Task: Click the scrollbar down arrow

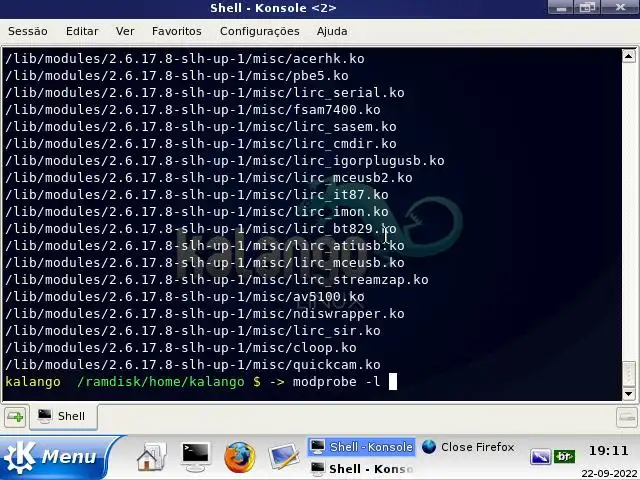Action: tap(629, 394)
